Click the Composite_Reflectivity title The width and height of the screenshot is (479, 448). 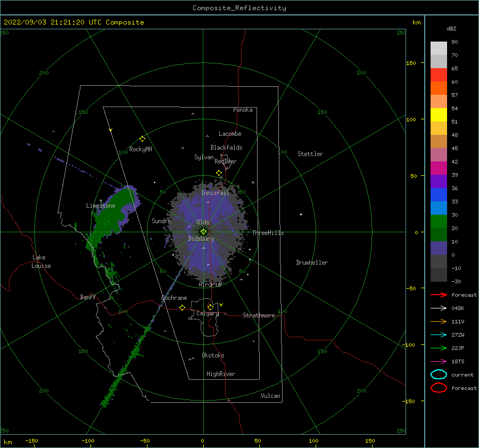240,8
